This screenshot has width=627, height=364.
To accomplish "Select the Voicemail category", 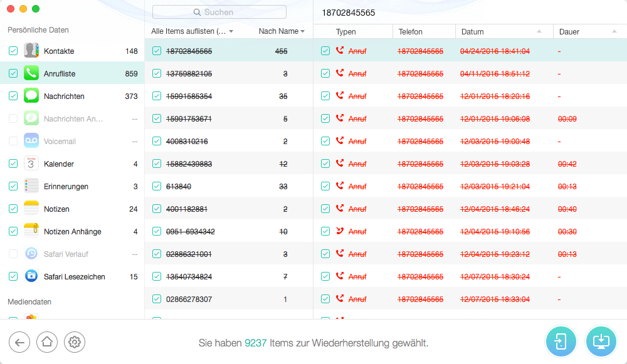I will [72, 141].
